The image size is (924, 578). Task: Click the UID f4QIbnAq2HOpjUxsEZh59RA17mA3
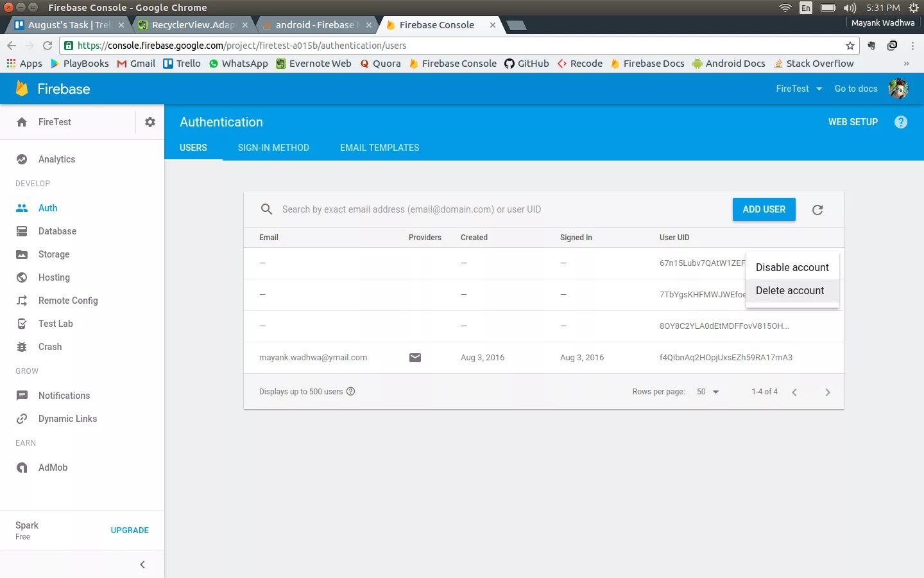tap(726, 358)
